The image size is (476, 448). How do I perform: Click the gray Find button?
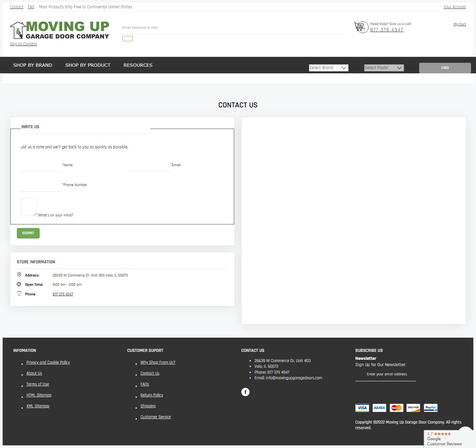point(445,68)
